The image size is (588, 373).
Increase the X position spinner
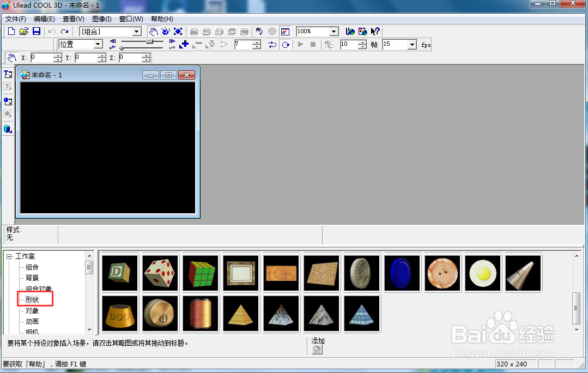point(57,56)
